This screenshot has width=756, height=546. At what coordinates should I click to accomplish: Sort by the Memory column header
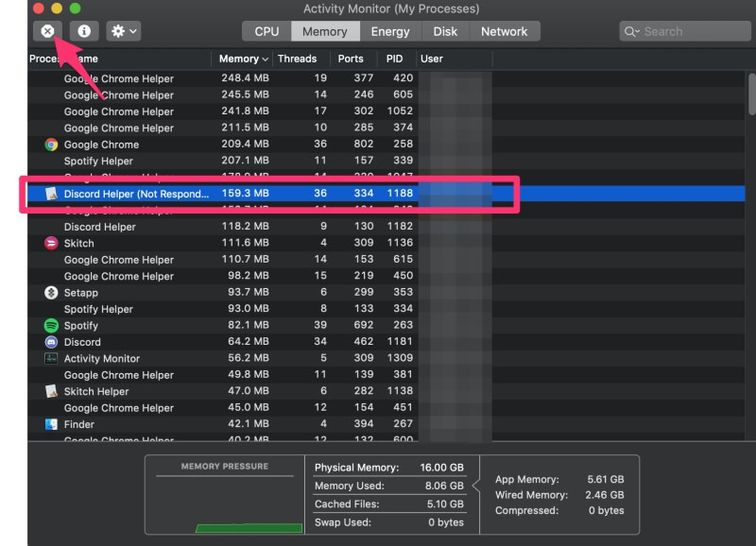pyautogui.click(x=243, y=59)
